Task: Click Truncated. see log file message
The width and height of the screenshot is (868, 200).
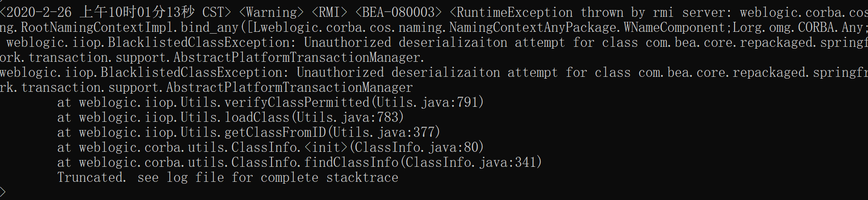Action: tap(228, 177)
